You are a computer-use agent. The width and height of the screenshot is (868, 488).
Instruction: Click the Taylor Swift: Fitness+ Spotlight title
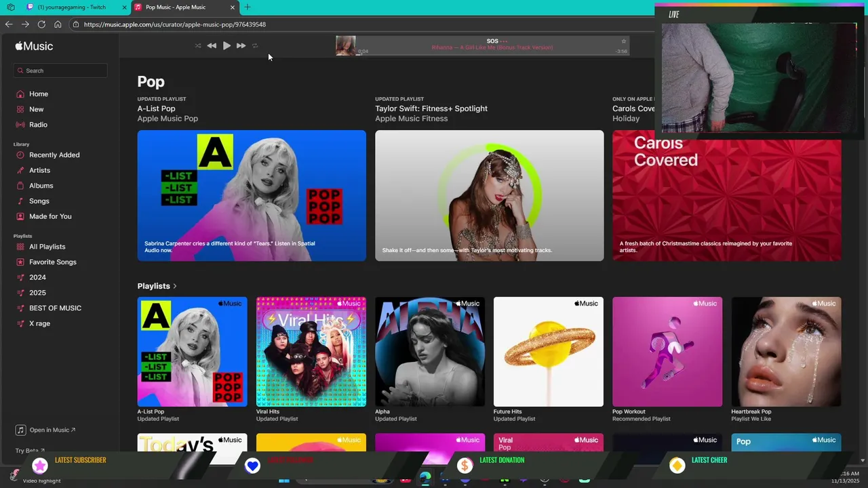coord(431,108)
